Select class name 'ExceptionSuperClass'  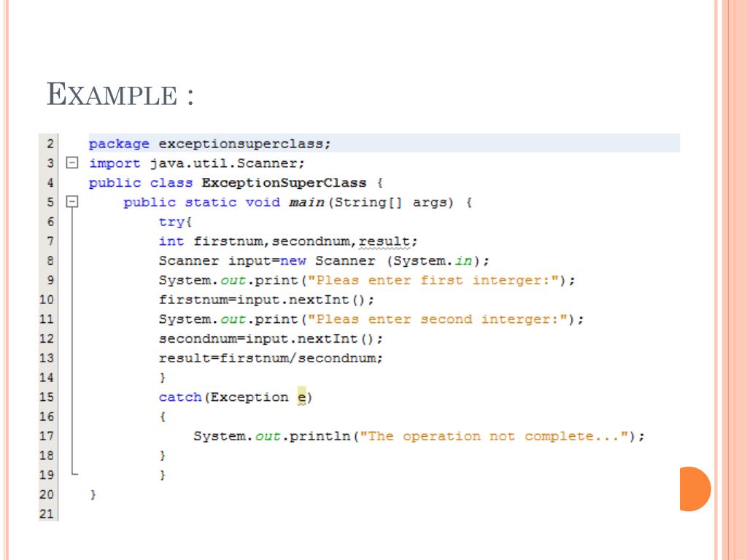[284, 183]
